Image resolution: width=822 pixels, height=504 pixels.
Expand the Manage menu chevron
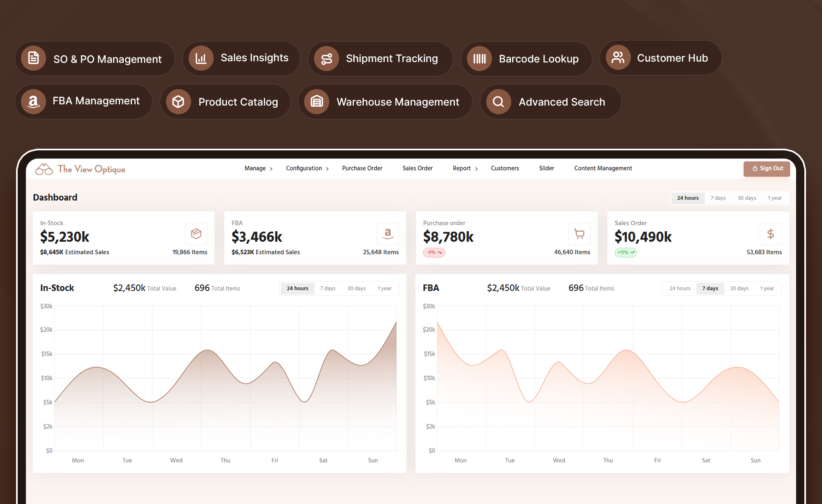point(271,169)
